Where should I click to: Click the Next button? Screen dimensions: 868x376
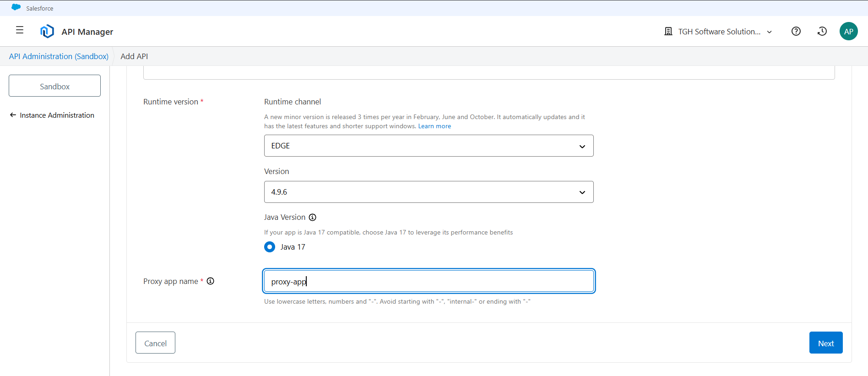(x=826, y=343)
